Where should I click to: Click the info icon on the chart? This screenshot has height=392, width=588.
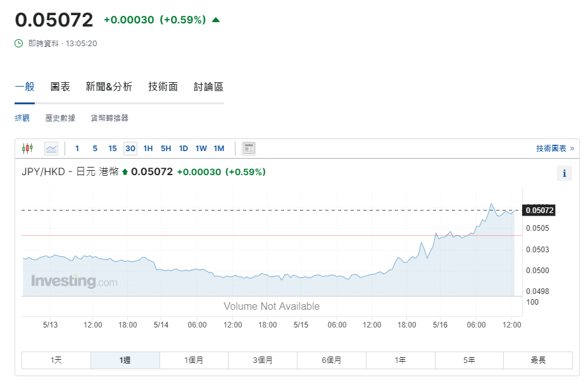tap(564, 173)
